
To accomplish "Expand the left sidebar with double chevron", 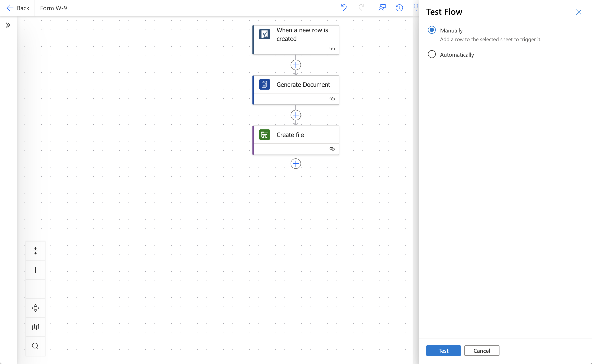I will 8,25.
